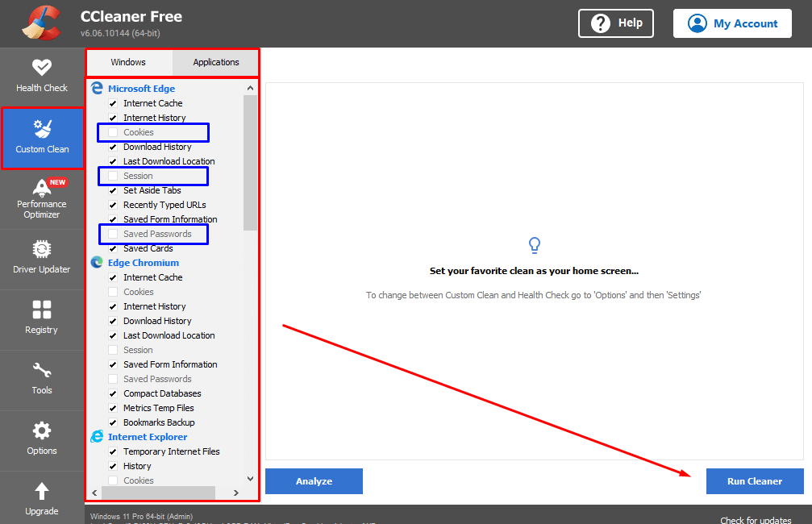Click the version v6.06.10144 text
The width and height of the screenshot is (812, 524).
120,33
